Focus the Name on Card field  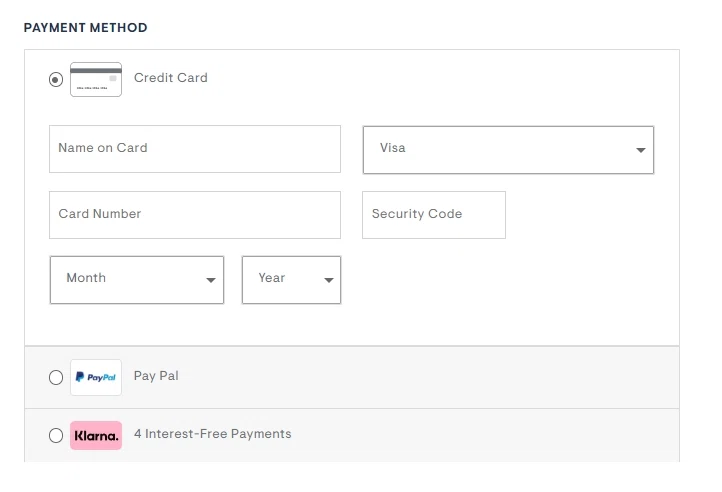[x=195, y=149]
